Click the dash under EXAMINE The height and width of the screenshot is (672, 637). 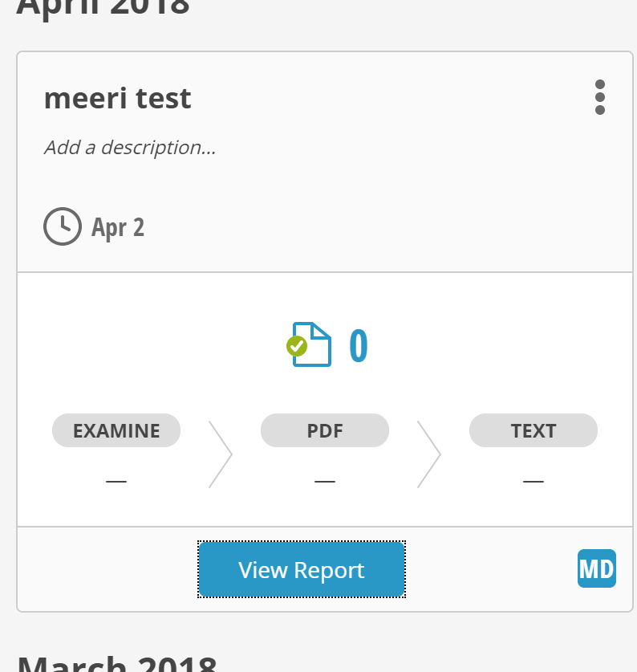tap(116, 481)
